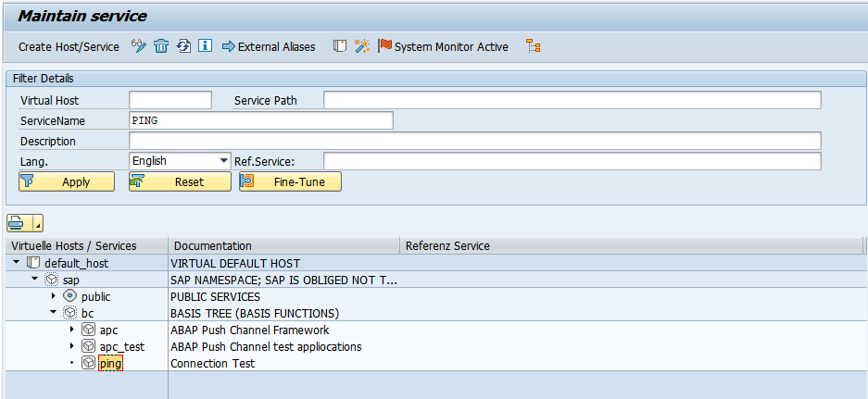
Task: Click the blue information icon in toolbar
Action: 205,46
